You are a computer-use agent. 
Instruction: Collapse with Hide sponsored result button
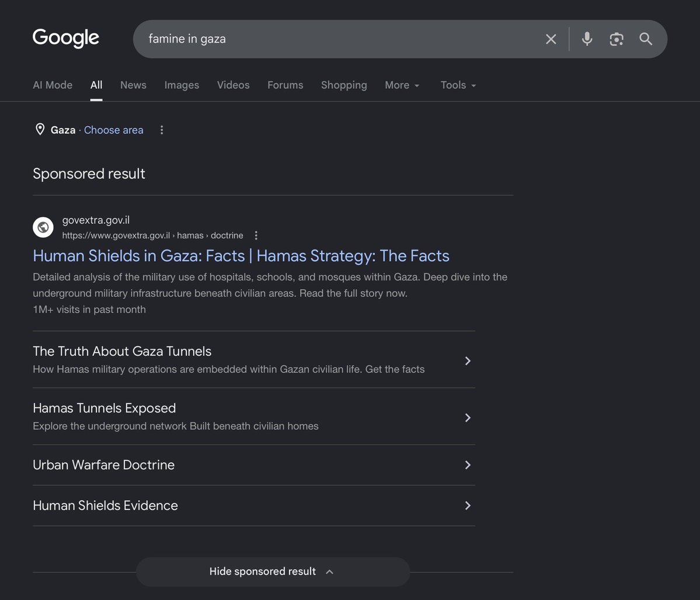(x=273, y=571)
